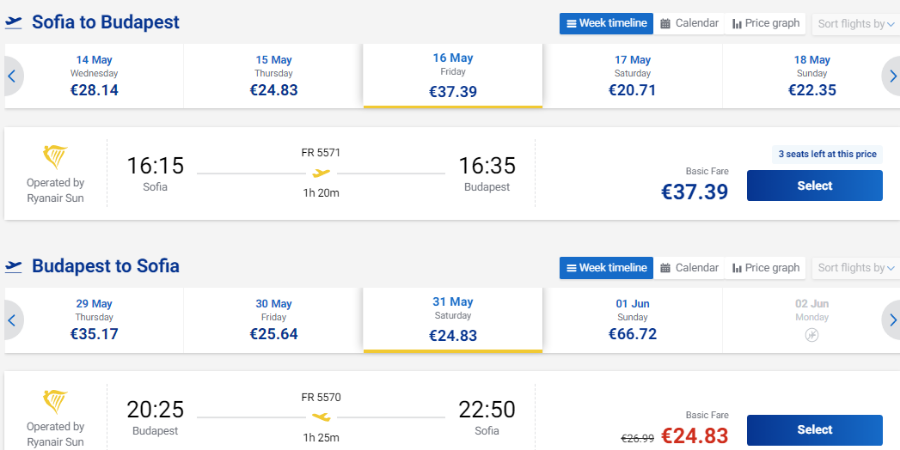900x450 pixels.
Task: Open return Sort flights by dropdown
Action: 856,268
